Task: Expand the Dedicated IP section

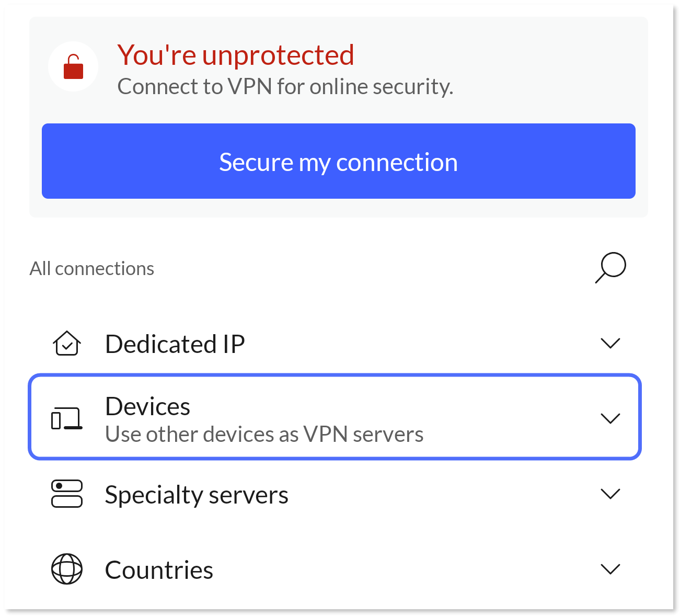Action: pos(610,344)
